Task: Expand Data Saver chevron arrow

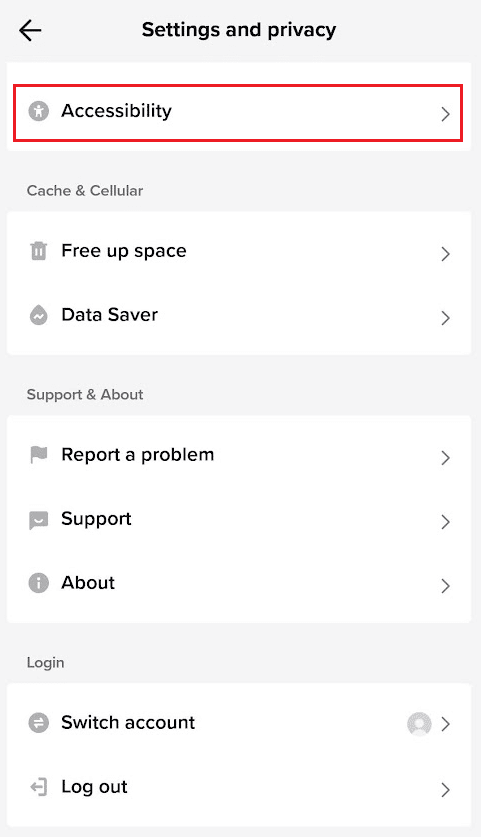Action: click(445, 318)
